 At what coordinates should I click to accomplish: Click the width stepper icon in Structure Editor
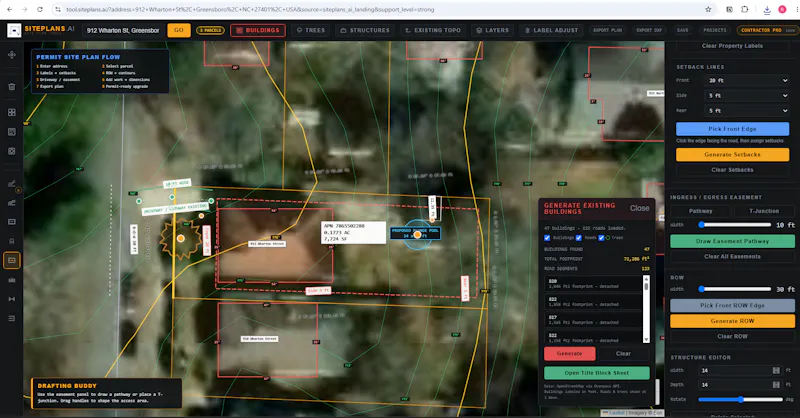point(776,371)
